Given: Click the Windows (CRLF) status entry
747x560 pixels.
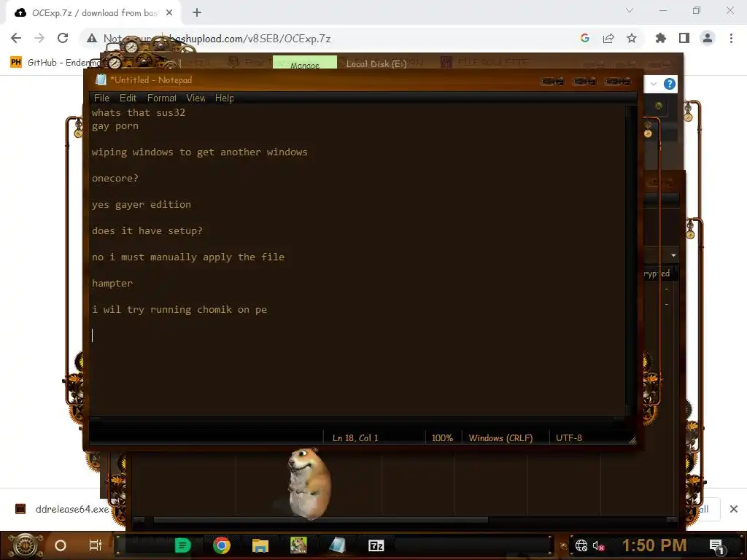Looking at the screenshot, I should (x=500, y=438).
